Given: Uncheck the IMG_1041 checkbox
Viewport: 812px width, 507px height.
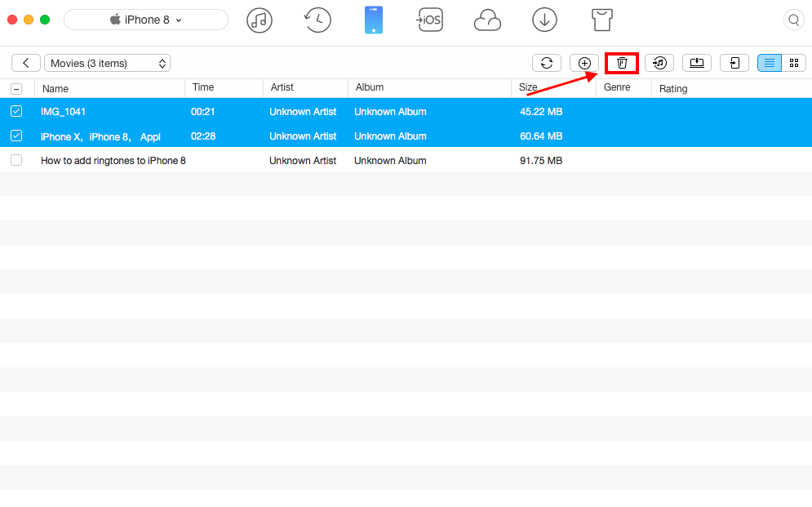Looking at the screenshot, I should 16,111.
